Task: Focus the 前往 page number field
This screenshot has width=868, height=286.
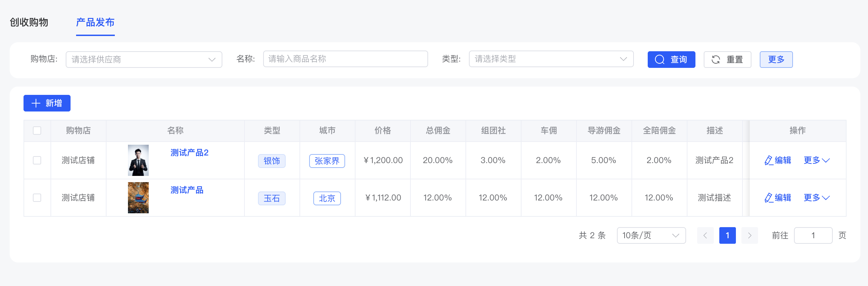Action: click(813, 235)
